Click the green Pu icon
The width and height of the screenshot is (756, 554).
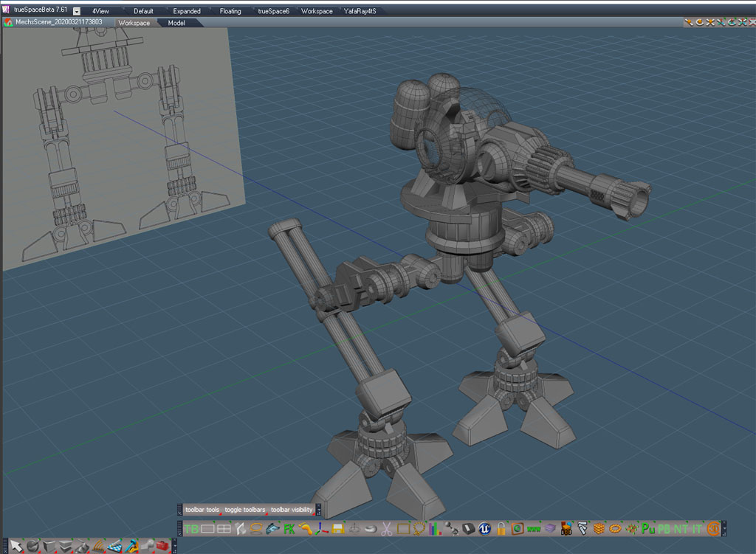point(648,529)
